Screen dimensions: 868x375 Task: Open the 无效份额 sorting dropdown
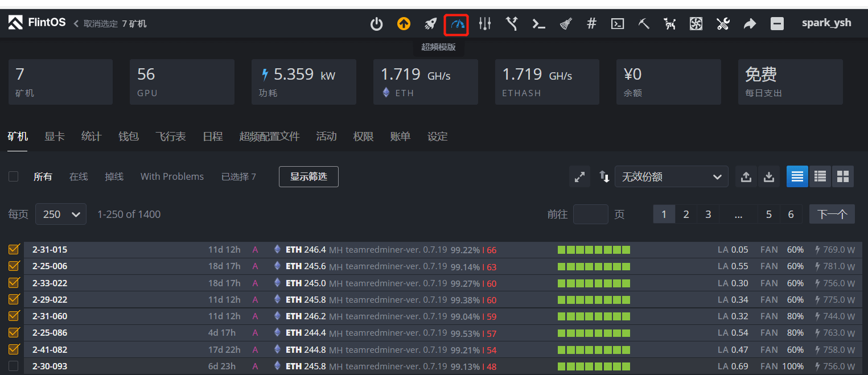(671, 176)
